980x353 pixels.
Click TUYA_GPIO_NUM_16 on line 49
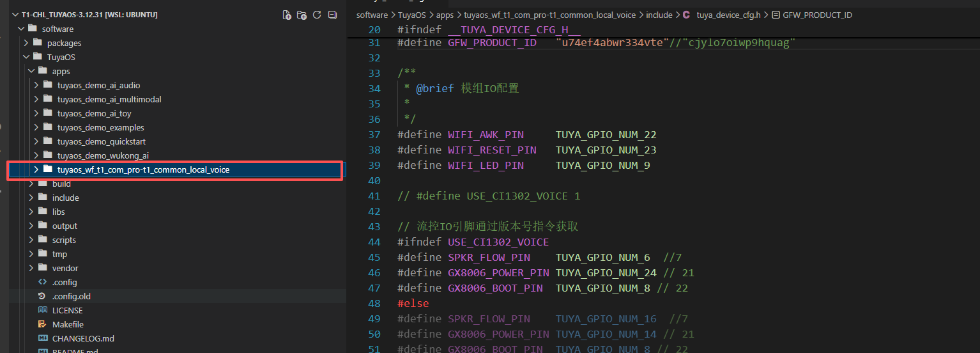point(606,318)
